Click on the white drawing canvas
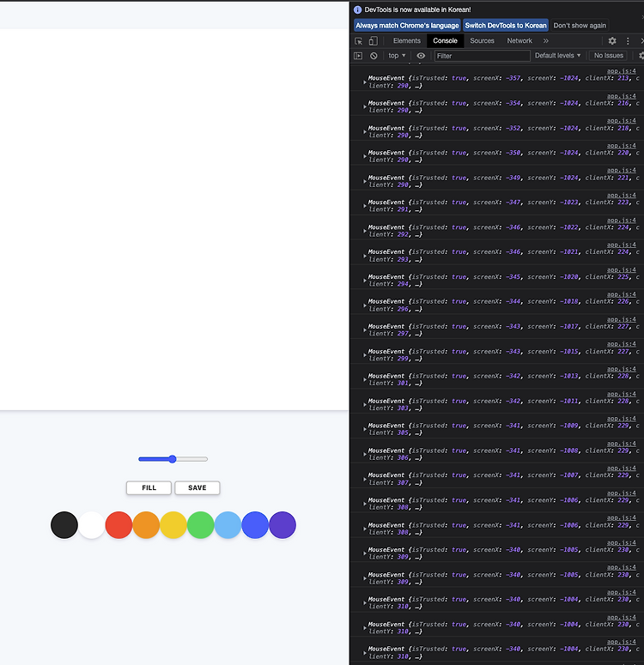Image resolution: width=644 pixels, height=665 pixels. point(173,220)
